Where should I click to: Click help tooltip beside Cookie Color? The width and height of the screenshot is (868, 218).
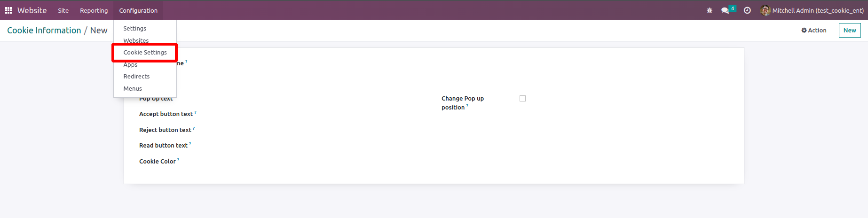click(x=178, y=160)
